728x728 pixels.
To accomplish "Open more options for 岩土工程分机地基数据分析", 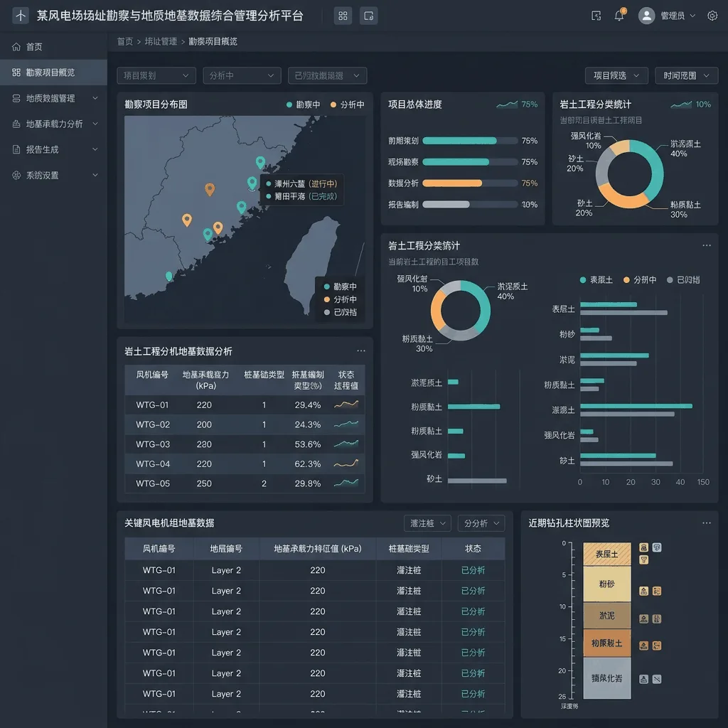I will point(360,351).
